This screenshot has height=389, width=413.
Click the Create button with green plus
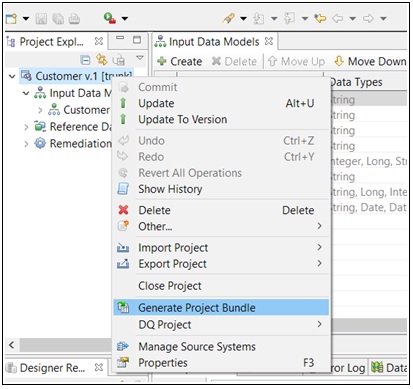[180, 61]
